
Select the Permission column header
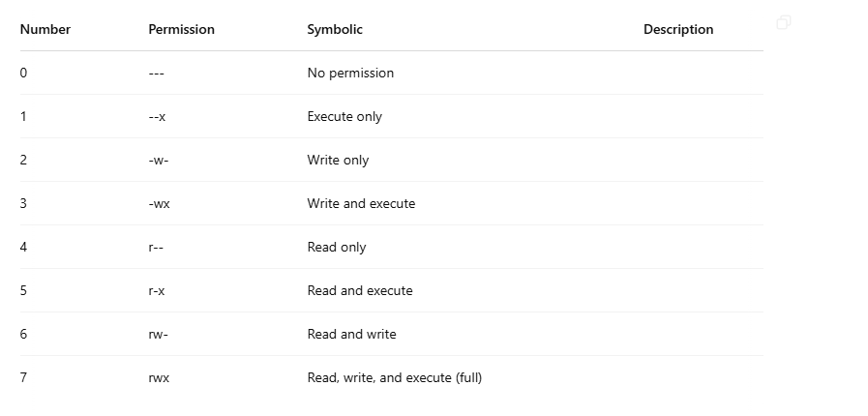(182, 29)
